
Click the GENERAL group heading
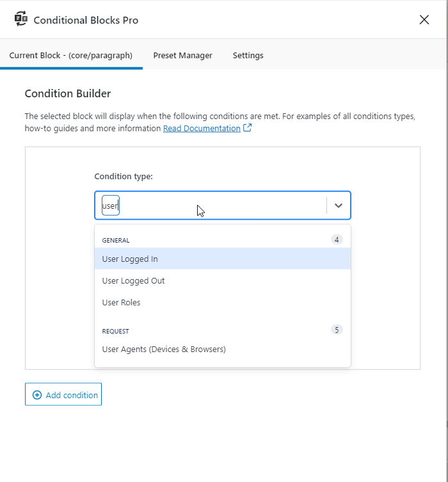coord(116,241)
